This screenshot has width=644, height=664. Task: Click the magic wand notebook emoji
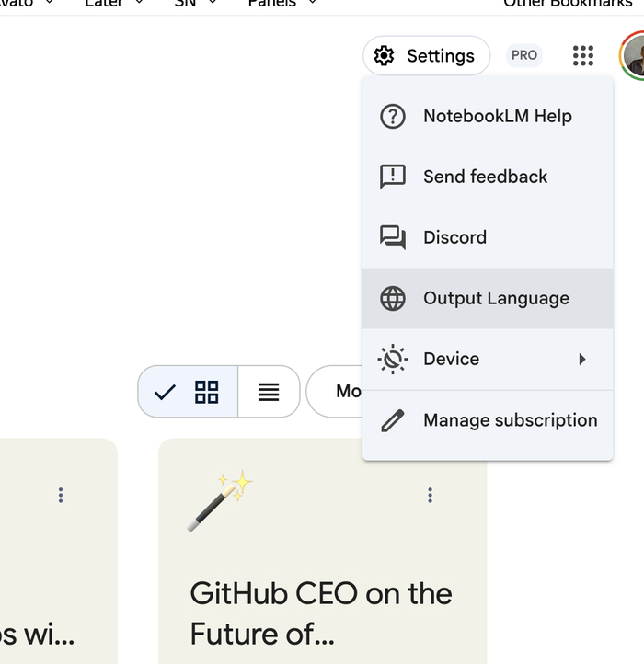(219, 500)
